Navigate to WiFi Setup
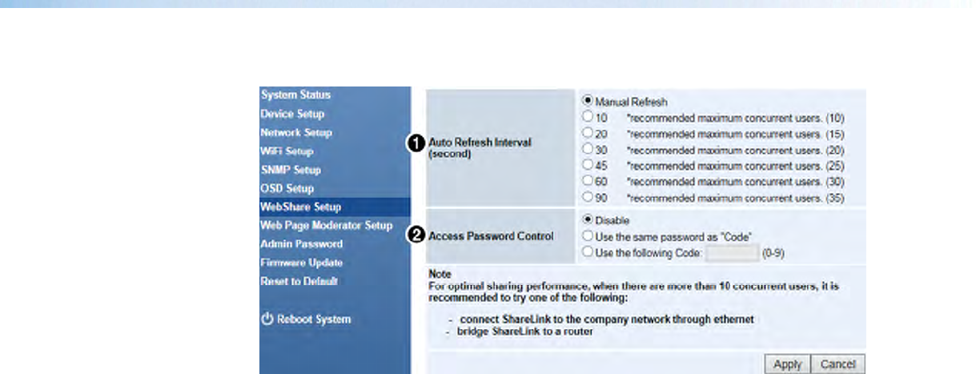The height and width of the screenshot is (374, 980). click(x=287, y=151)
